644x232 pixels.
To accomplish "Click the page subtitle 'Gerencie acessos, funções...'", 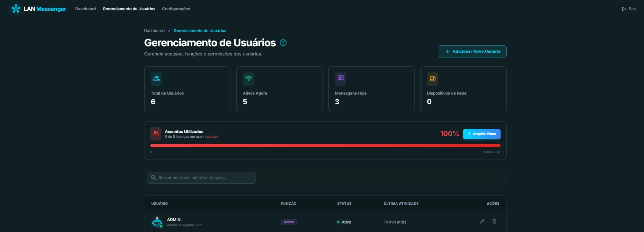I will pos(203,54).
